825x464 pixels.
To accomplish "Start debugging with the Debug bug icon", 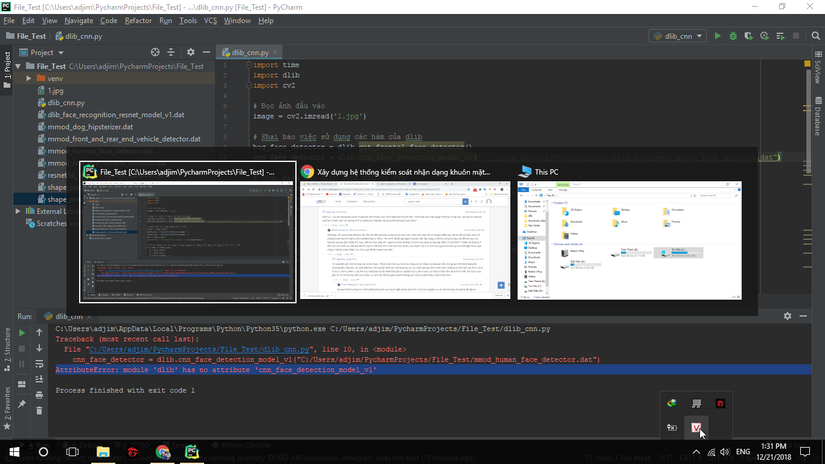I will 733,36.
